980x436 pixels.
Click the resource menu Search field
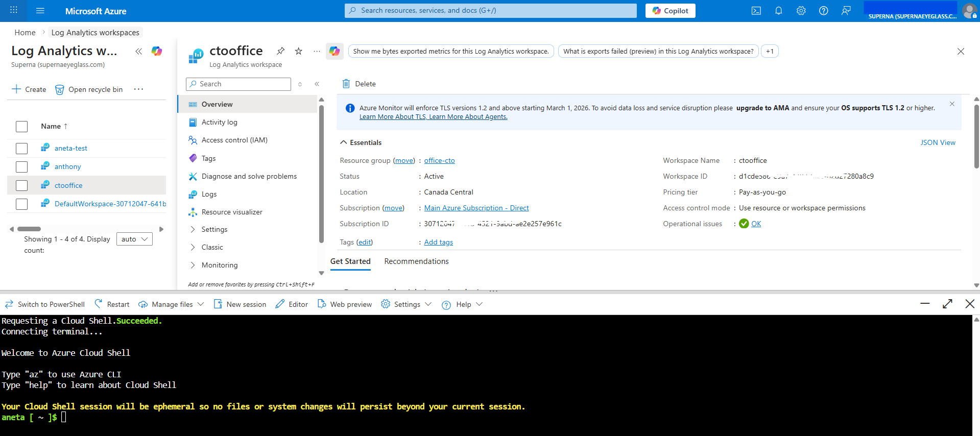(238, 84)
